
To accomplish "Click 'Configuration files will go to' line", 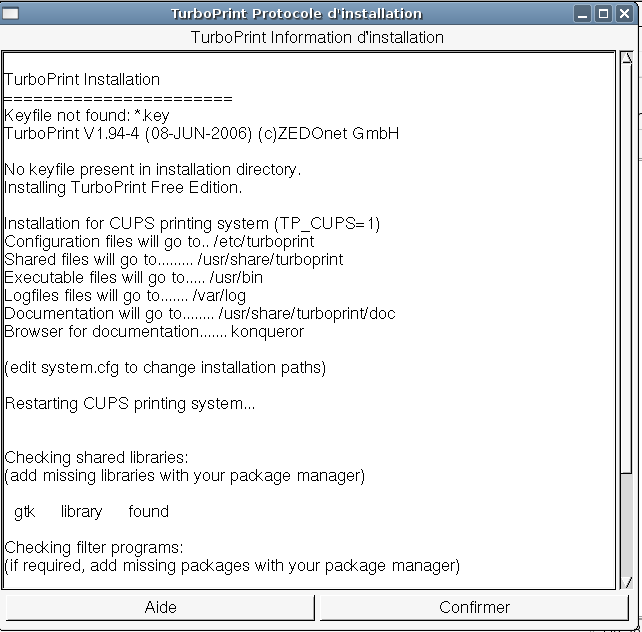I will click(x=159, y=242).
